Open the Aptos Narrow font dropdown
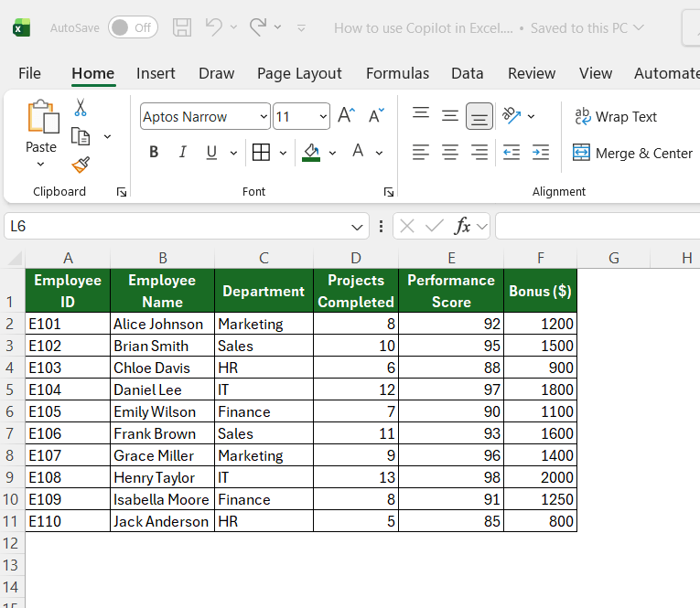Image resolution: width=700 pixels, height=608 pixels. click(x=264, y=116)
